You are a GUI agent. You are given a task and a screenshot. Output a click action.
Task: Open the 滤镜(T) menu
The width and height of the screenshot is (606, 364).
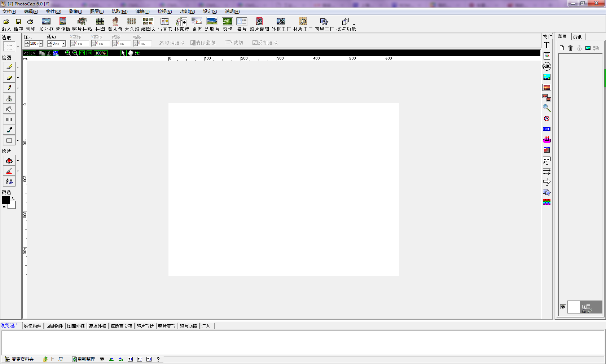142,12
